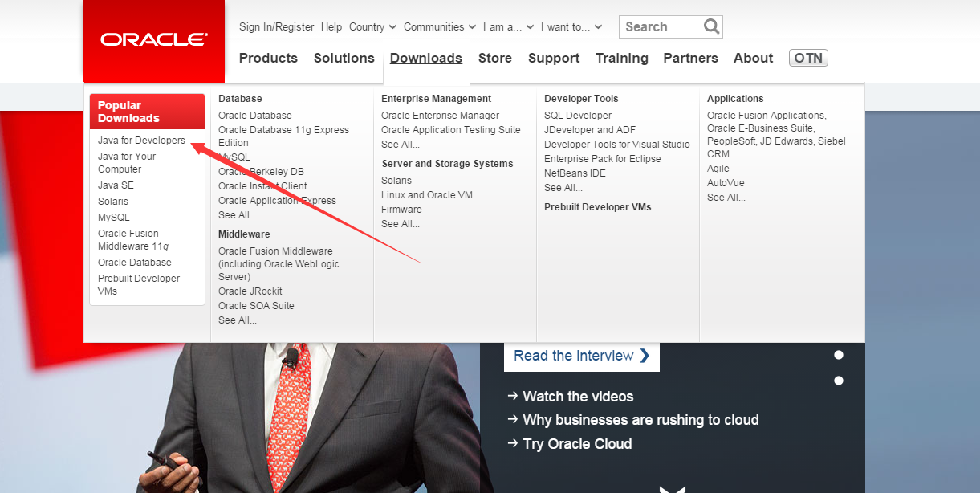Click See All under Middleware
This screenshot has height=493, width=980.
coord(238,320)
